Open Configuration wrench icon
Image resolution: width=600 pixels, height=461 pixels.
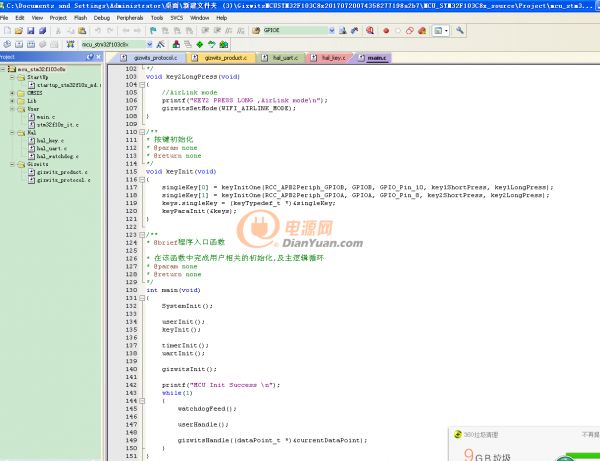460,30
